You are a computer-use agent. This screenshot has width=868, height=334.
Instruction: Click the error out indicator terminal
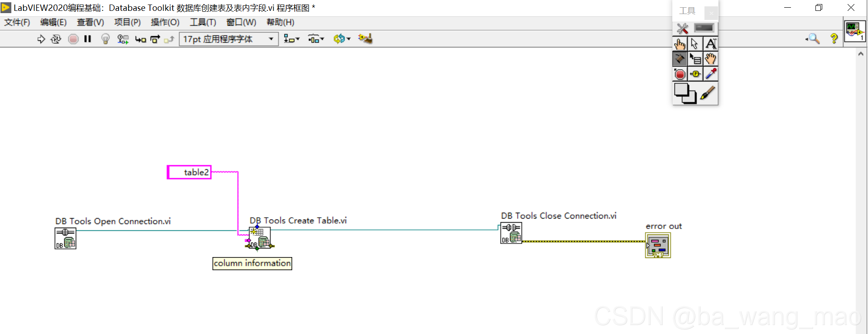coord(658,245)
